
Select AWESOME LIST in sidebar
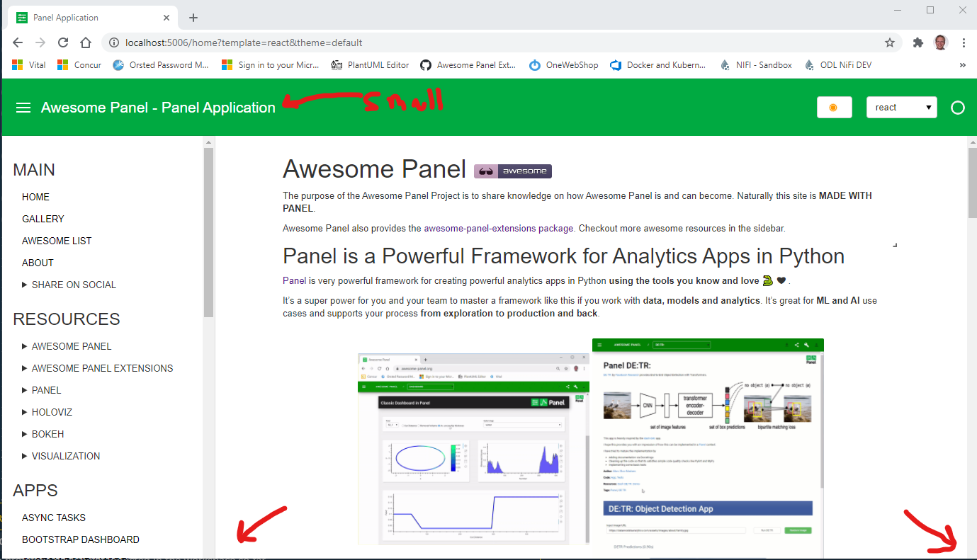coord(57,241)
